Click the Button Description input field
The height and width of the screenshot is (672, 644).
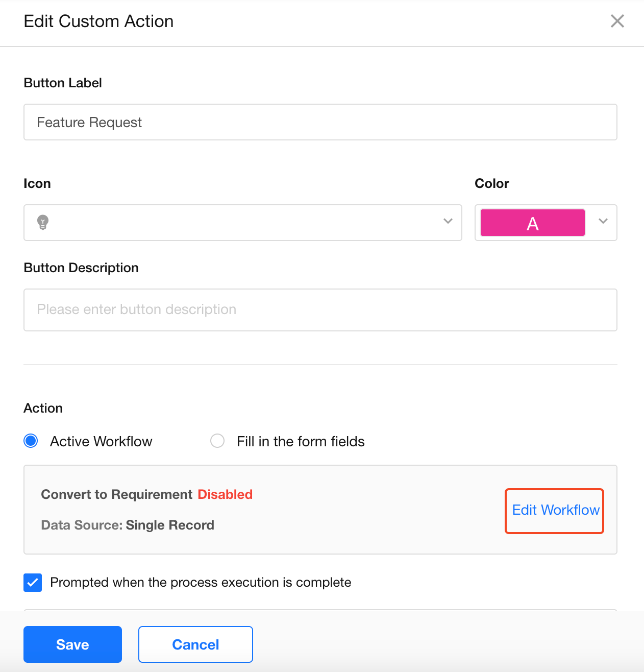click(320, 309)
